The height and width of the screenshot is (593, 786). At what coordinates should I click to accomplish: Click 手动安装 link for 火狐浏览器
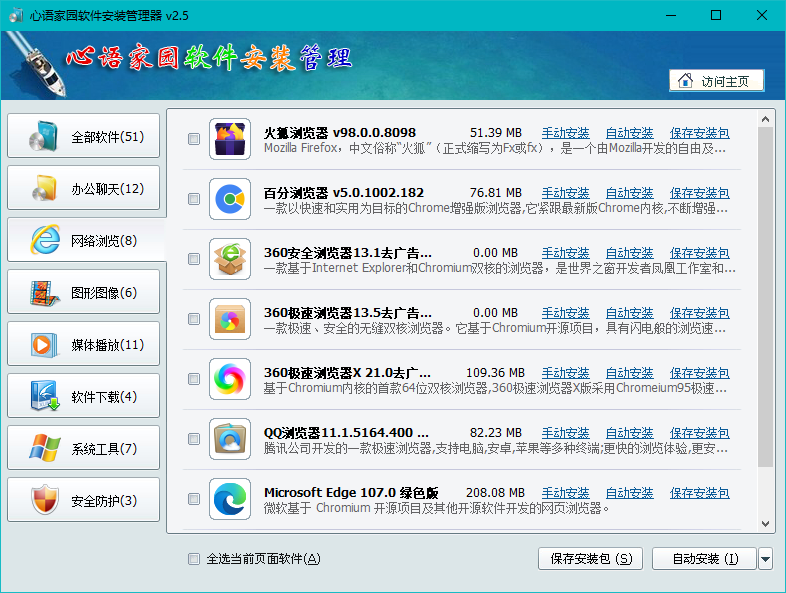565,133
